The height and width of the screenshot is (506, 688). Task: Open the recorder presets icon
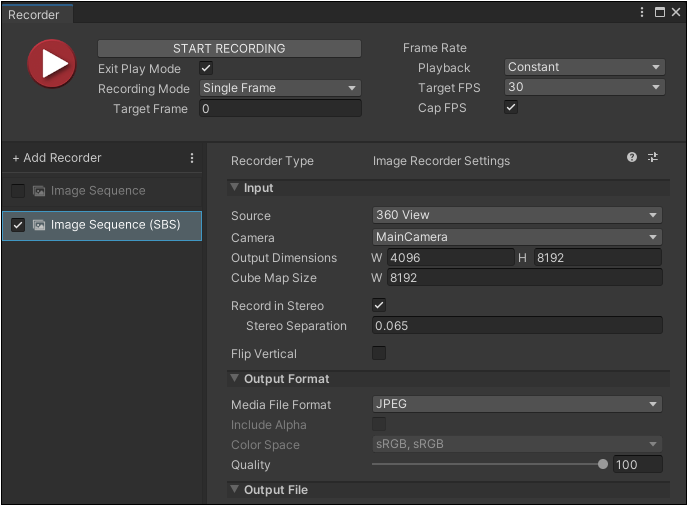pyautogui.click(x=653, y=158)
